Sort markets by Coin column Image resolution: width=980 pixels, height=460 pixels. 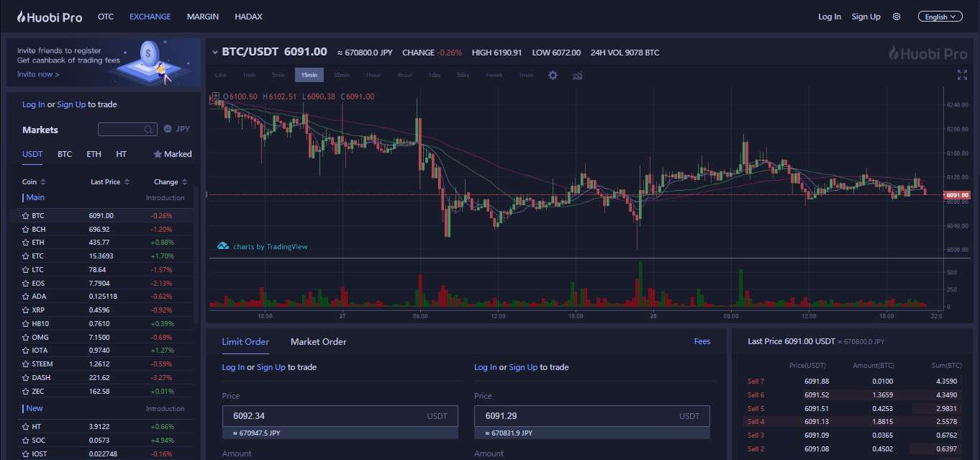[x=34, y=182]
